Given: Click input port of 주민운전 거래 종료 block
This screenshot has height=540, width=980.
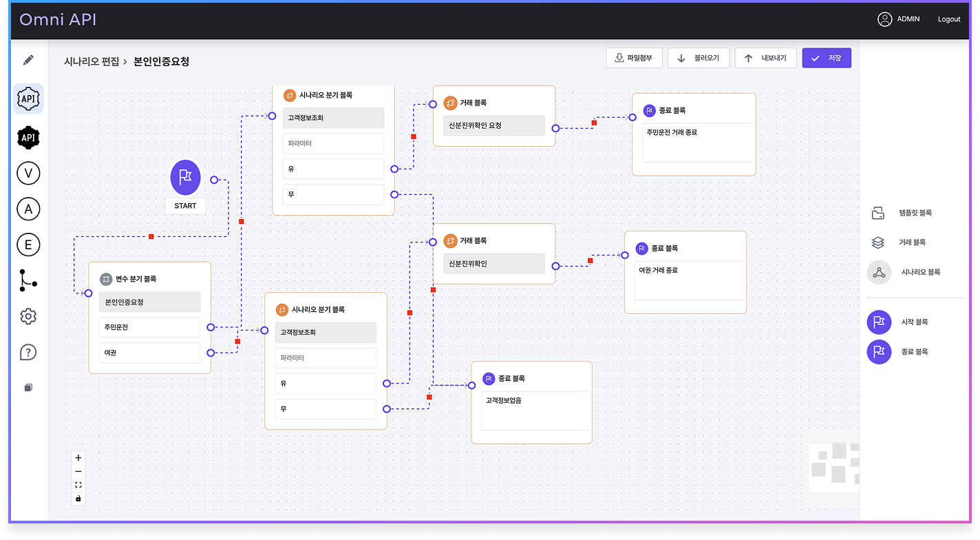Looking at the screenshot, I should (632, 118).
